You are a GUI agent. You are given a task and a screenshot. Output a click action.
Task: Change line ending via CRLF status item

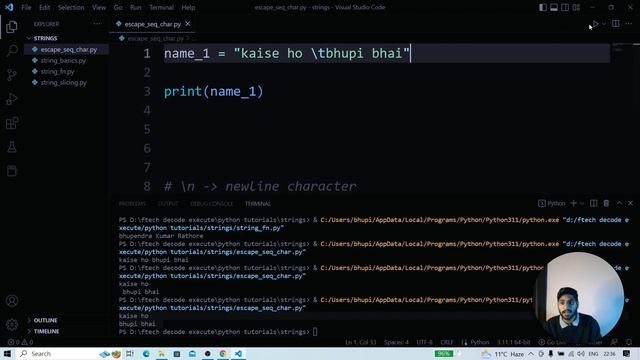[447, 342]
